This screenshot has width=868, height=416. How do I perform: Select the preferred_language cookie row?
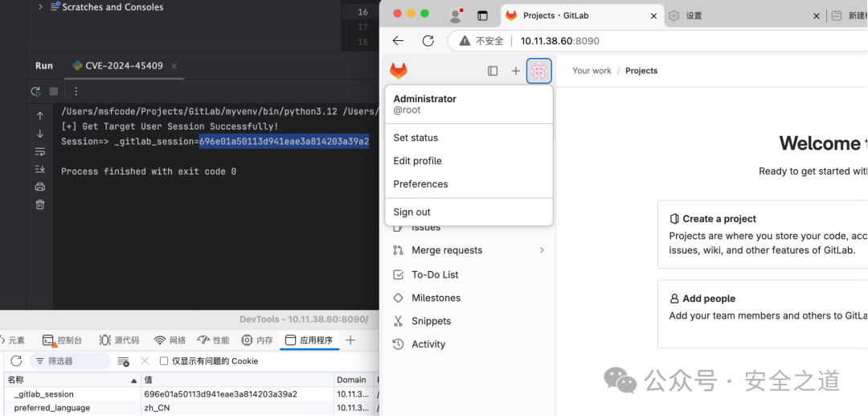click(190, 408)
